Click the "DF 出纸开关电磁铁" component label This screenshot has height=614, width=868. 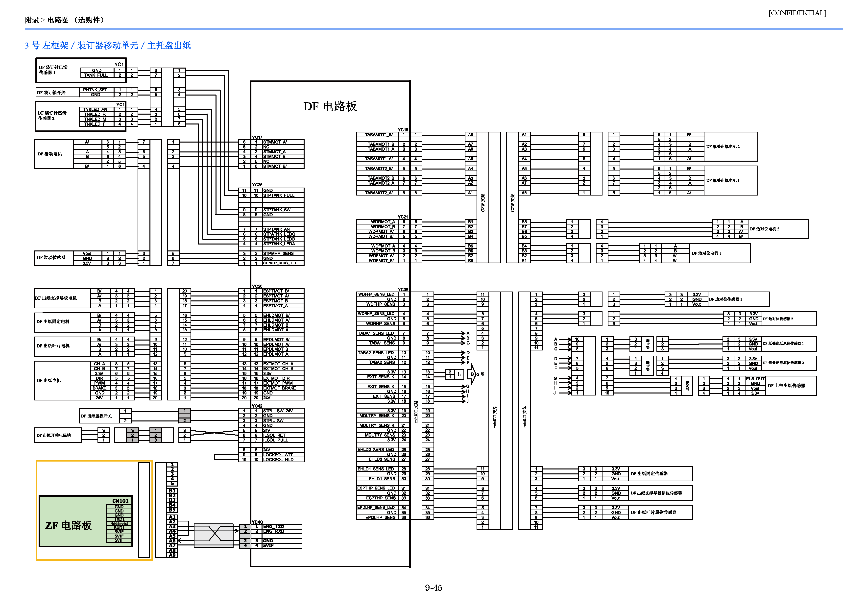click(54, 435)
